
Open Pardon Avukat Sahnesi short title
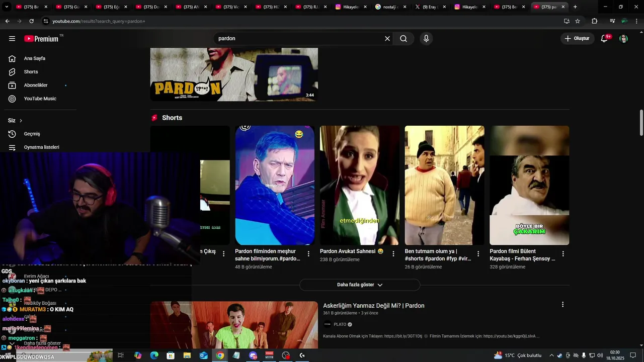(352, 251)
